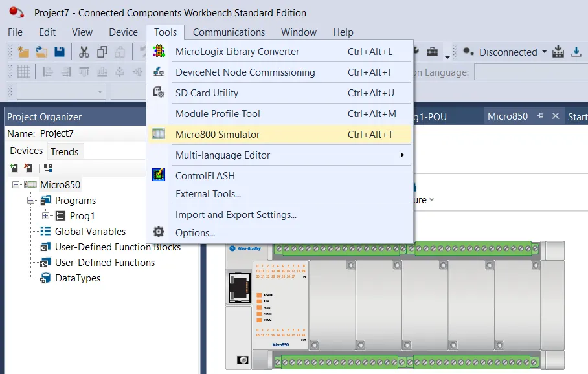Click the greyed Paste clipboard icon
Image resolution: width=588 pixels, height=374 pixels.
[x=120, y=52]
